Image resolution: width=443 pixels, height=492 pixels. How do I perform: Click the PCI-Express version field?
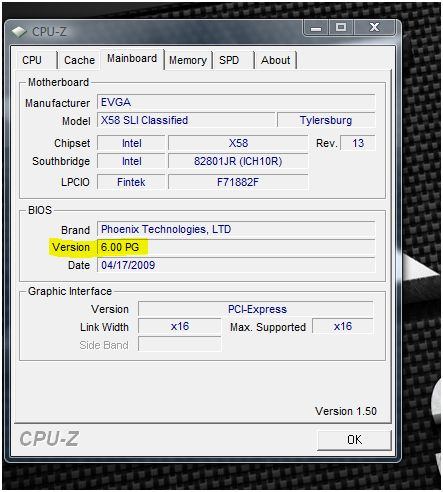tap(256, 309)
